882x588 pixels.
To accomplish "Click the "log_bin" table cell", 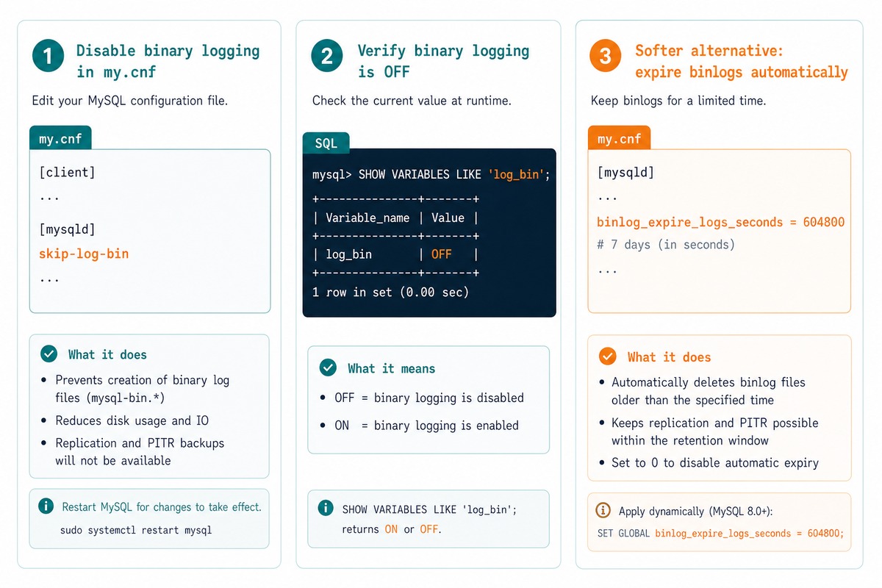I will (x=349, y=254).
